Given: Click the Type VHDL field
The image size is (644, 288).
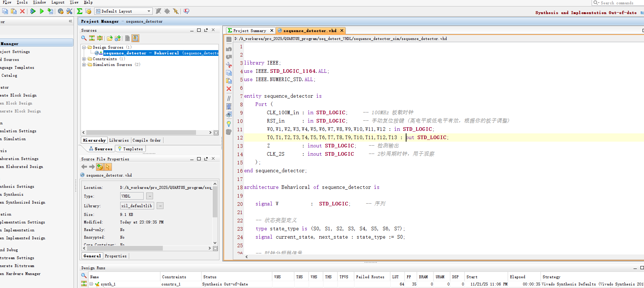Looking at the screenshot, I should point(132,196).
